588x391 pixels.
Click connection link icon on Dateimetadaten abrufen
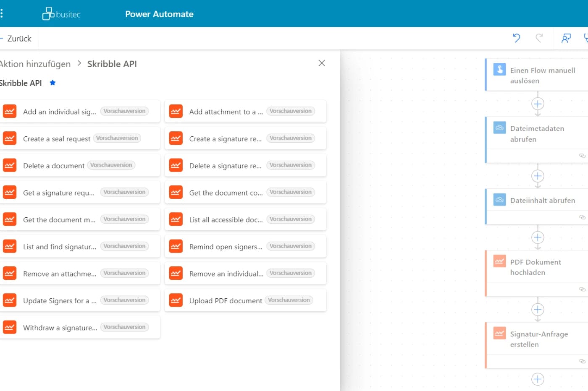pos(582,156)
